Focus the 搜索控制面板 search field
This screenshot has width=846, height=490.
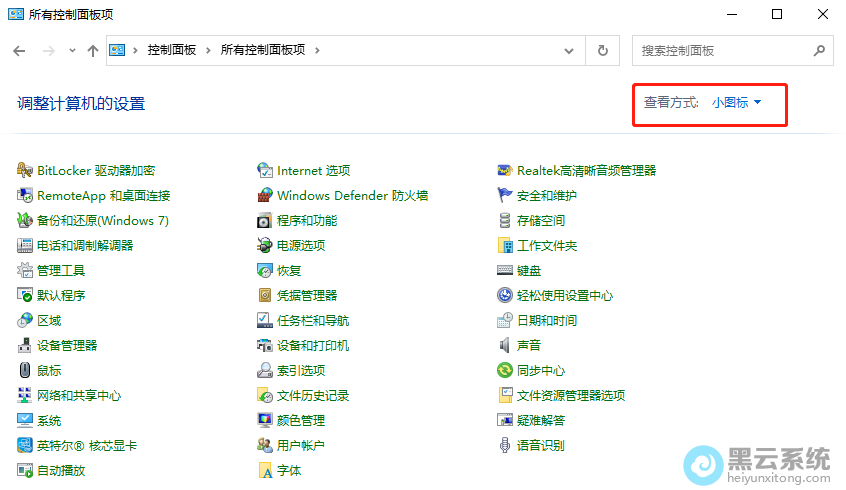[733, 51]
